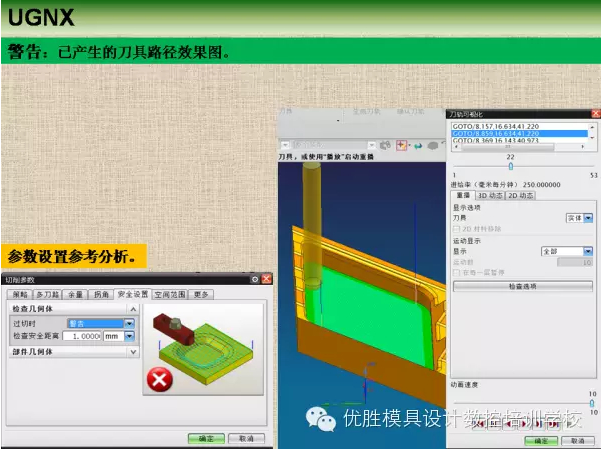Screen dimensions: 602x449
Task: Switch to 多刀路 tab
Action: click(47, 295)
